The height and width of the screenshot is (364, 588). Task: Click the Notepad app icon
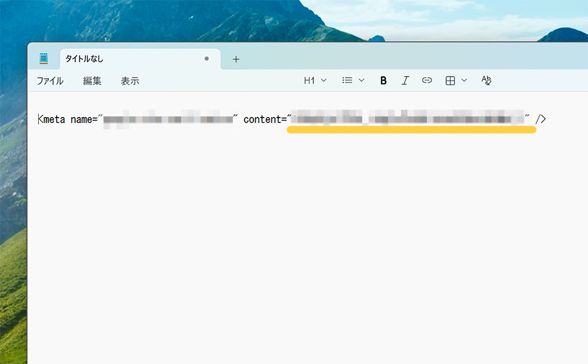coord(44,58)
